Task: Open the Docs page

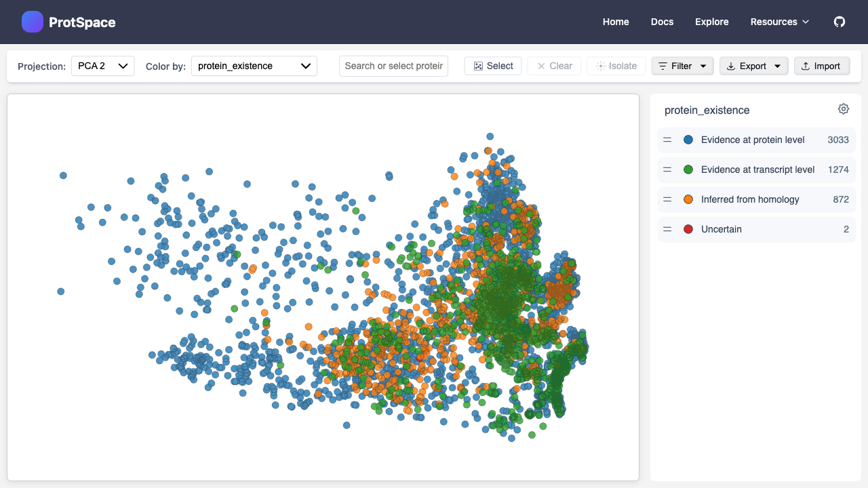Action: pos(662,22)
